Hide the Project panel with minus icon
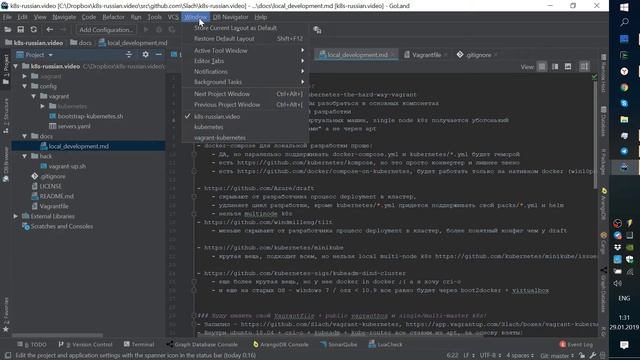Viewport: 640px width, 360px height. pos(158,54)
